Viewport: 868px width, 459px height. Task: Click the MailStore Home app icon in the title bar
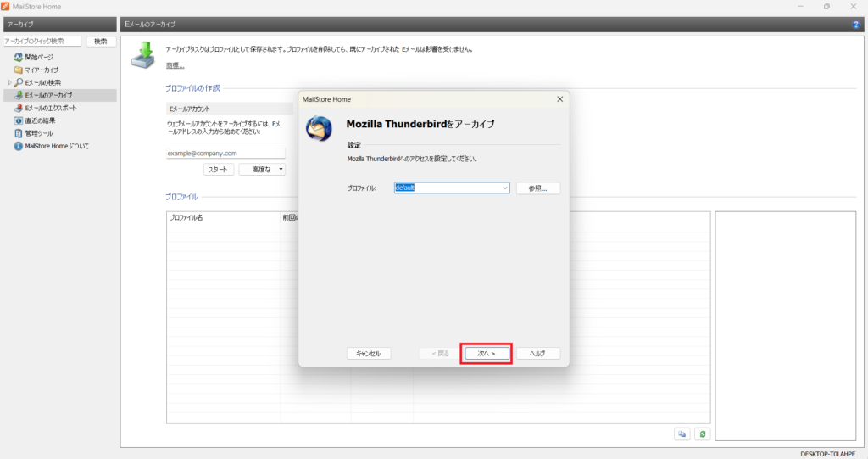click(6, 6)
